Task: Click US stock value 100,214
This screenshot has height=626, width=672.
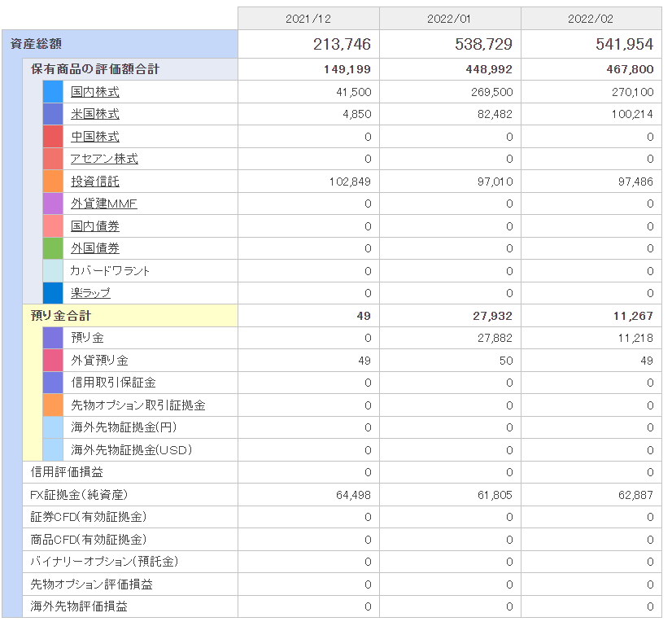Action: click(x=633, y=115)
